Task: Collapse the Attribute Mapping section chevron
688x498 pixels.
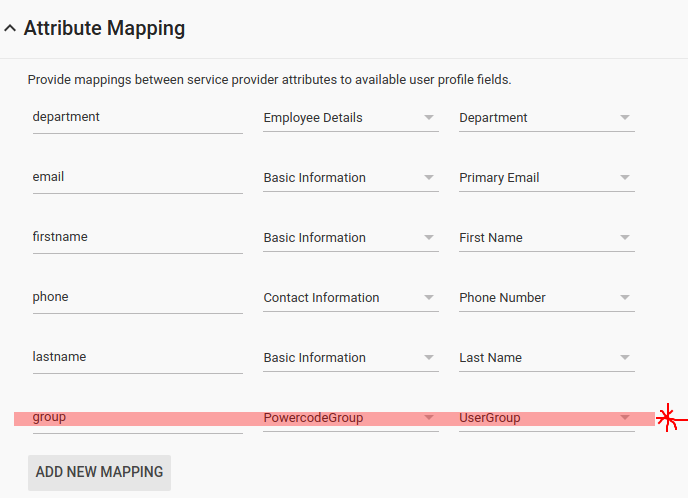Action: pyautogui.click(x=10, y=29)
